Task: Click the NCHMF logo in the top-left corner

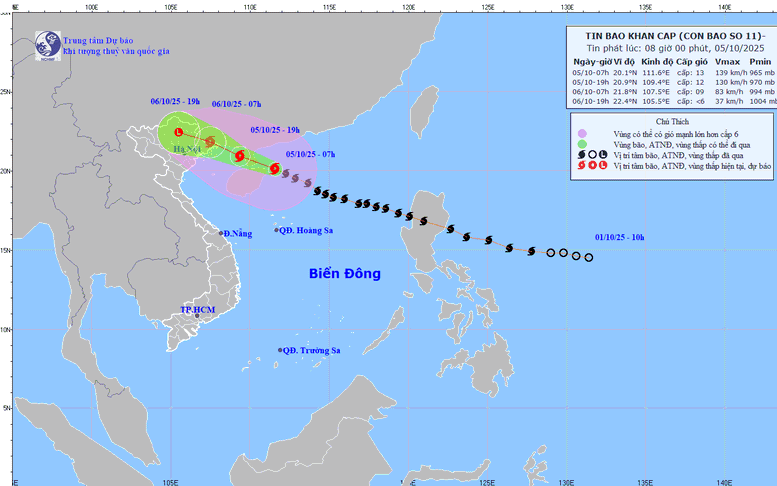Action: point(47,43)
